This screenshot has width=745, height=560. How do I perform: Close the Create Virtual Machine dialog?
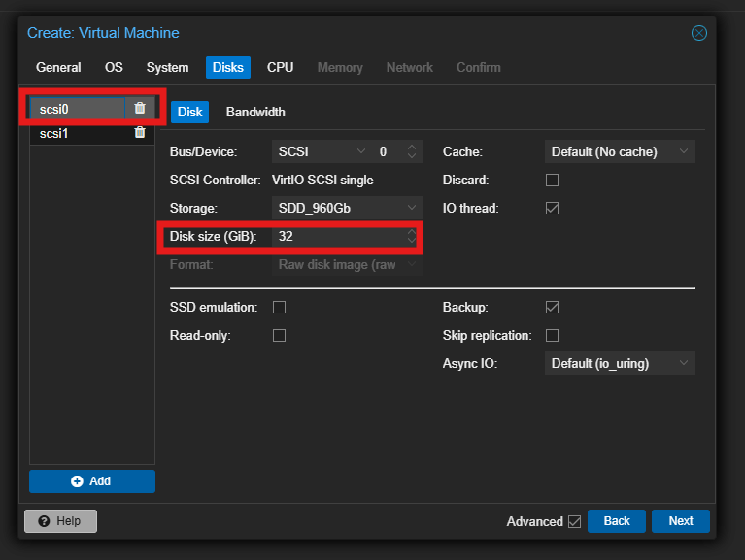coord(699,33)
